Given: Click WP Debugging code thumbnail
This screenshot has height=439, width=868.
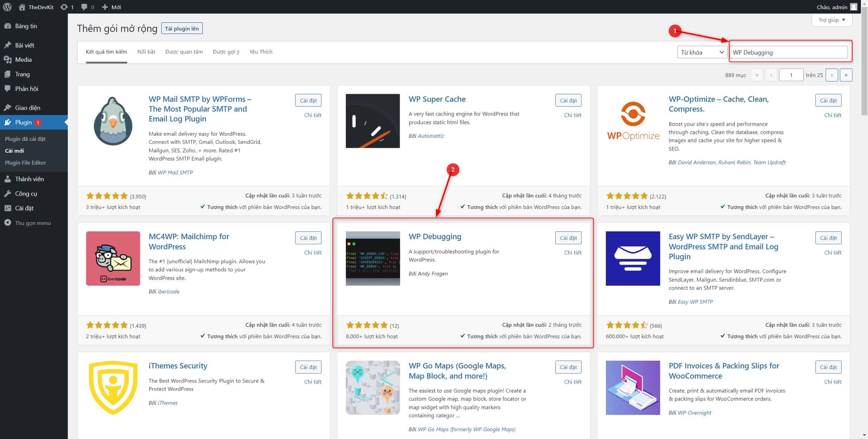Looking at the screenshot, I should click(373, 259).
